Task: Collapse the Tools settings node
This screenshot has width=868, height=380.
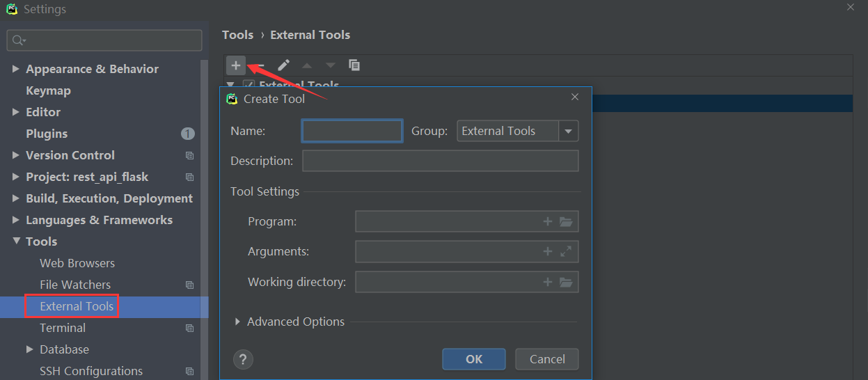Action: click(x=15, y=242)
